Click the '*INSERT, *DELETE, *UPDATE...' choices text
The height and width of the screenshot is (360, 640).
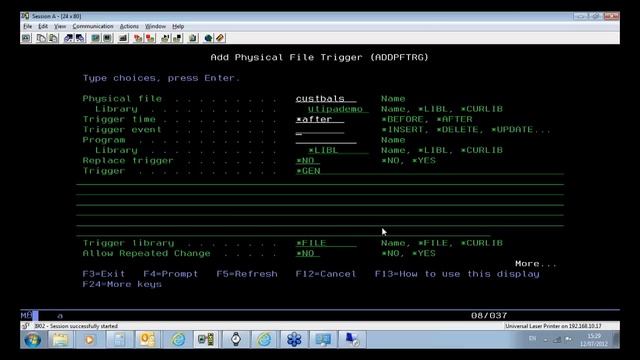tap(466, 130)
